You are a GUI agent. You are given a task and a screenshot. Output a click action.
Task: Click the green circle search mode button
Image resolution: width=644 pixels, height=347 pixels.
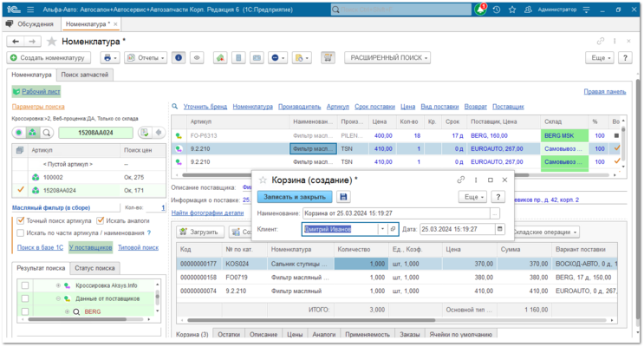click(19, 133)
